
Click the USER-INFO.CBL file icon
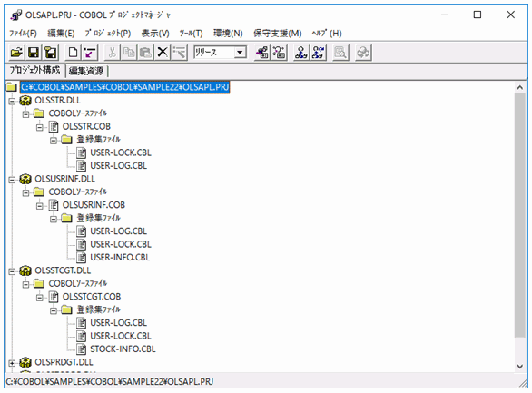tap(81, 258)
